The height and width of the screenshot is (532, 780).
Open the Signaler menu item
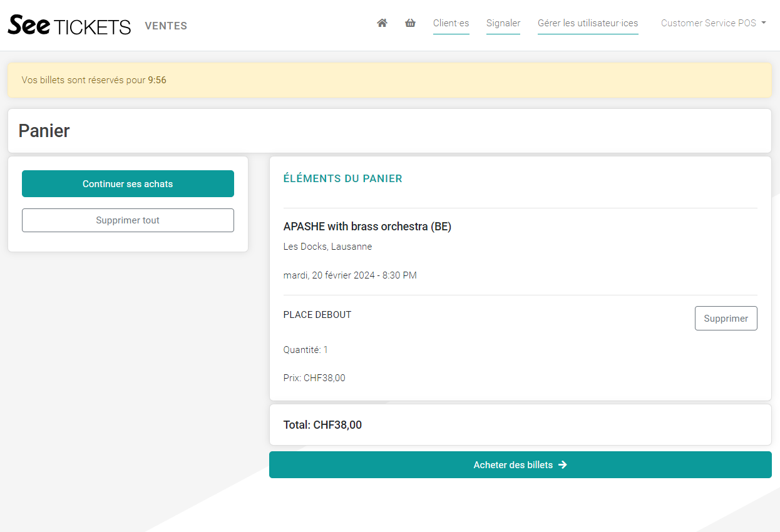click(503, 23)
